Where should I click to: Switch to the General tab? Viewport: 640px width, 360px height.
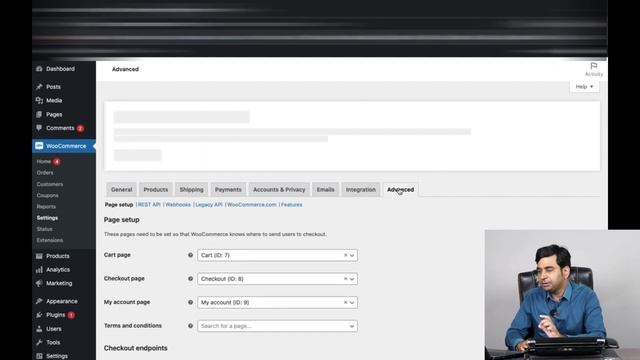point(121,190)
